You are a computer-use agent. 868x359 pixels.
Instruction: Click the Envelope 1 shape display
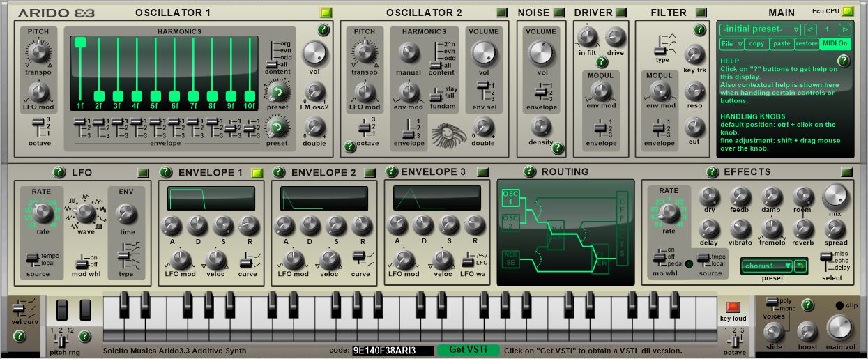tap(211, 199)
